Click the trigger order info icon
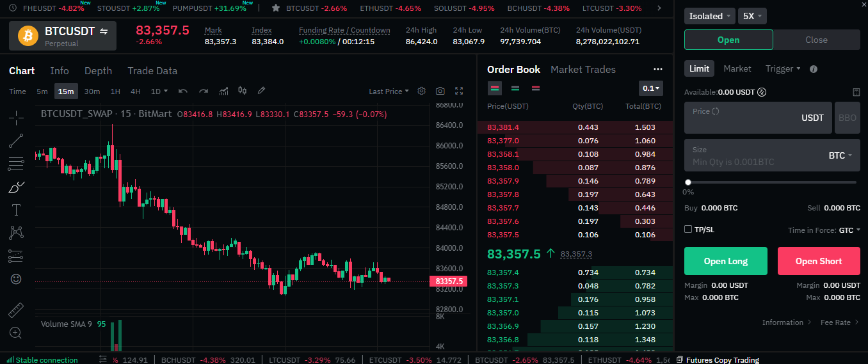Image resolution: width=868 pixels, height=364 pixels. [x=814, y=68]
